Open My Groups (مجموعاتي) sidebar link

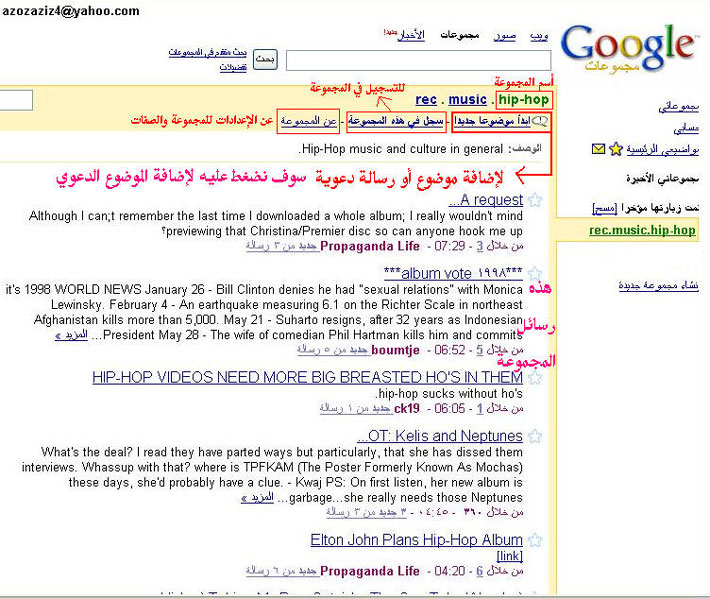[x=678, y=107]
